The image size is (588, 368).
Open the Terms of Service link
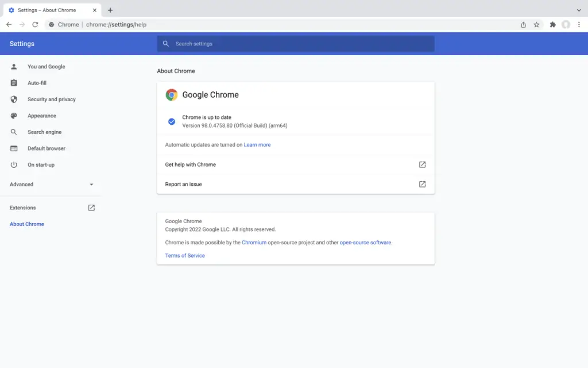click(185, 255)
